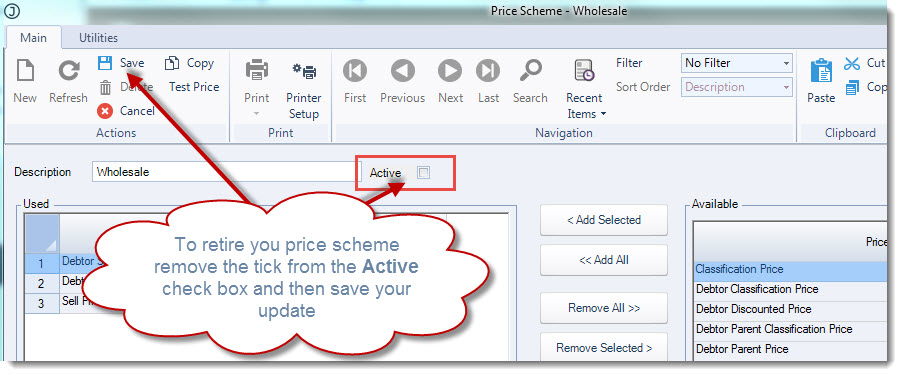The width and height of the screenshot is (902, 376).
Task: Select row 2 header in Used grid
Action: [41, 283]
